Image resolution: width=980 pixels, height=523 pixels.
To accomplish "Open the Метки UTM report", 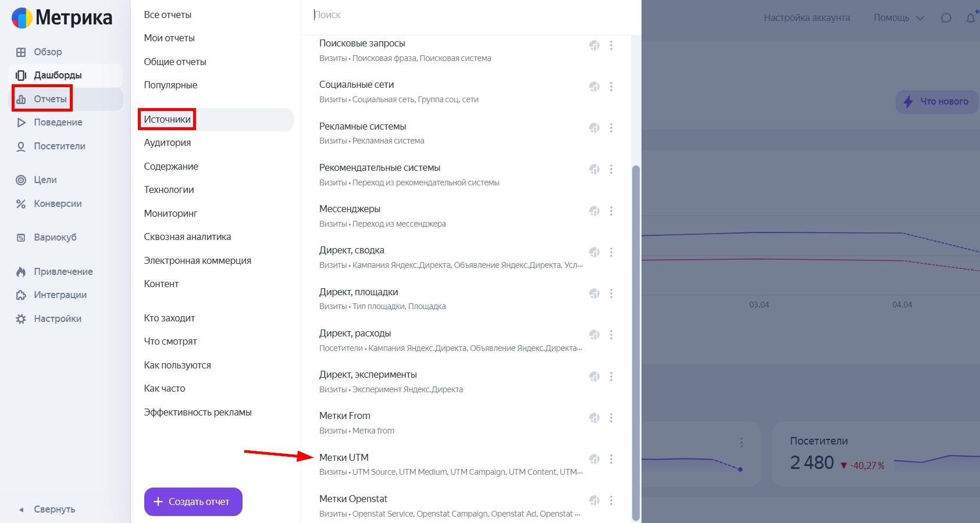I will (x=344, y=457).
